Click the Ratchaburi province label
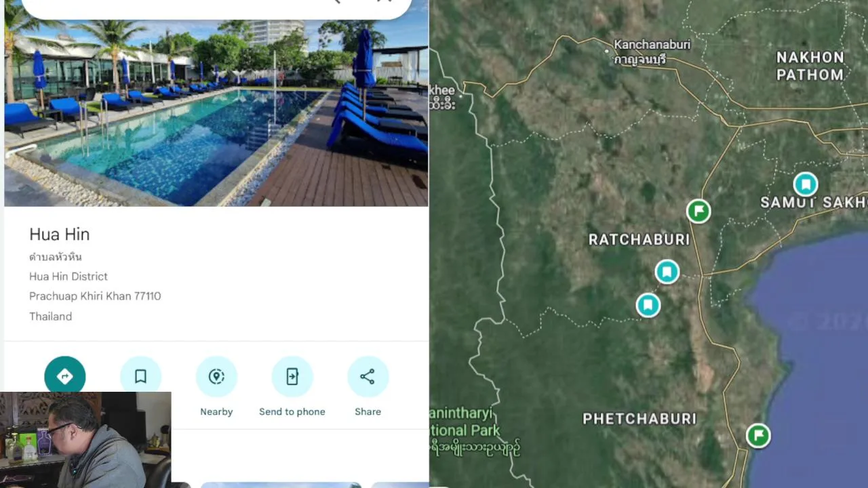The image size is (868, 488). click(639, 239)
